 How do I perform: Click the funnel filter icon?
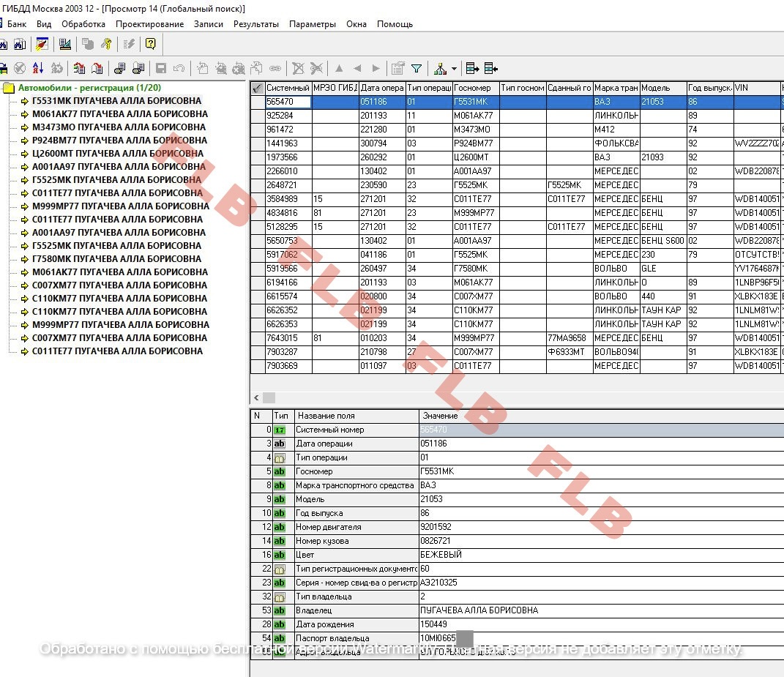417,69
